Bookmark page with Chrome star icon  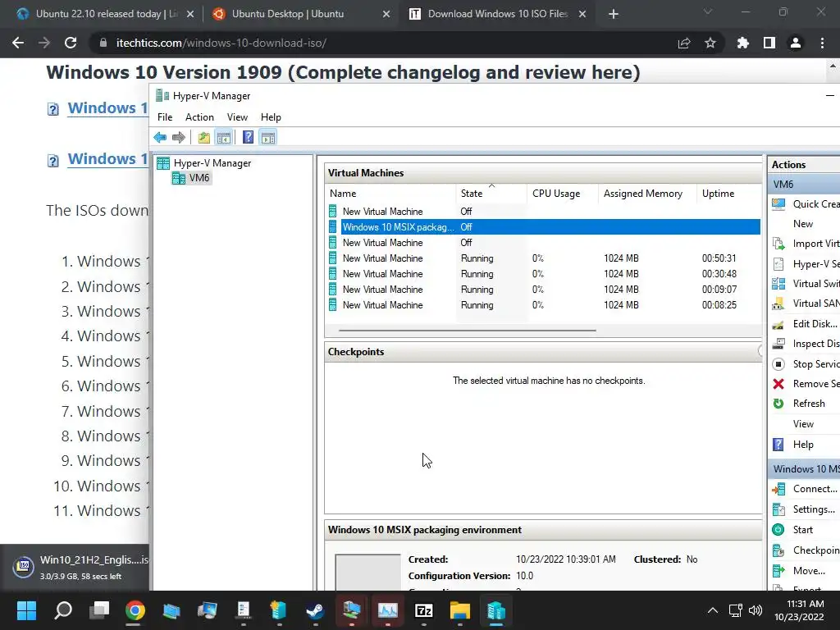pyautogui.click(x=710, y=43)
